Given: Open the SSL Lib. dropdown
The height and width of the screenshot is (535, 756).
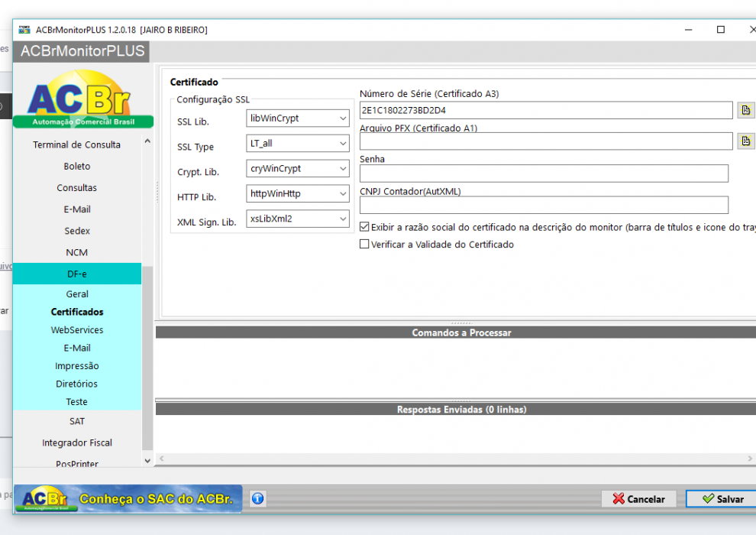Looking at the screenshot, I should (298, 118).
